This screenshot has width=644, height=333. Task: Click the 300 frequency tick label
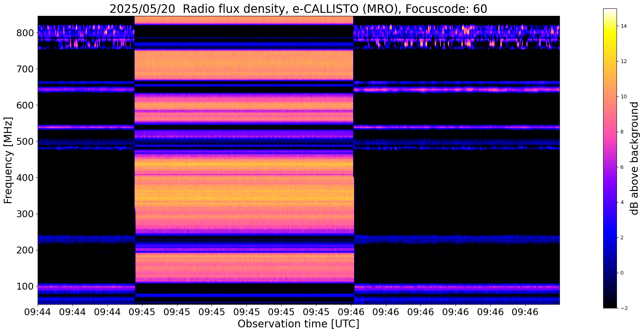point(25,214)
